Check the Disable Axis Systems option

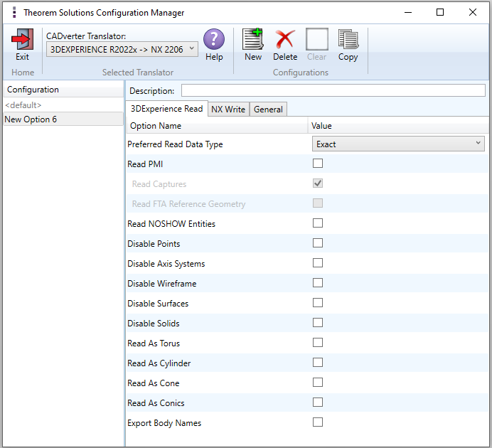pyautogui.click(x=318, y=263)
